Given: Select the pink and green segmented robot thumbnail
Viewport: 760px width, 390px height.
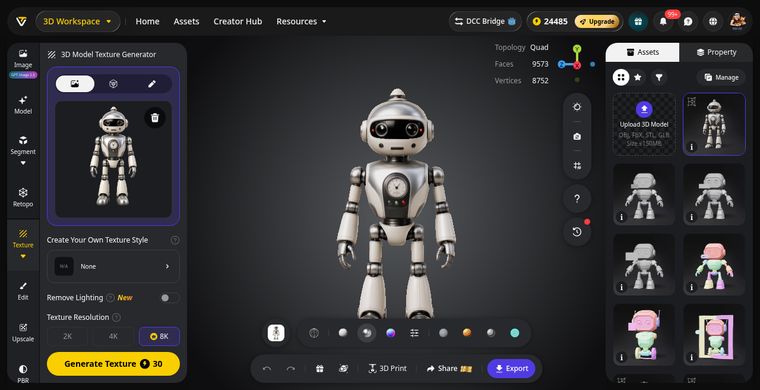Looking at the screenshot, I should point(714,265).
